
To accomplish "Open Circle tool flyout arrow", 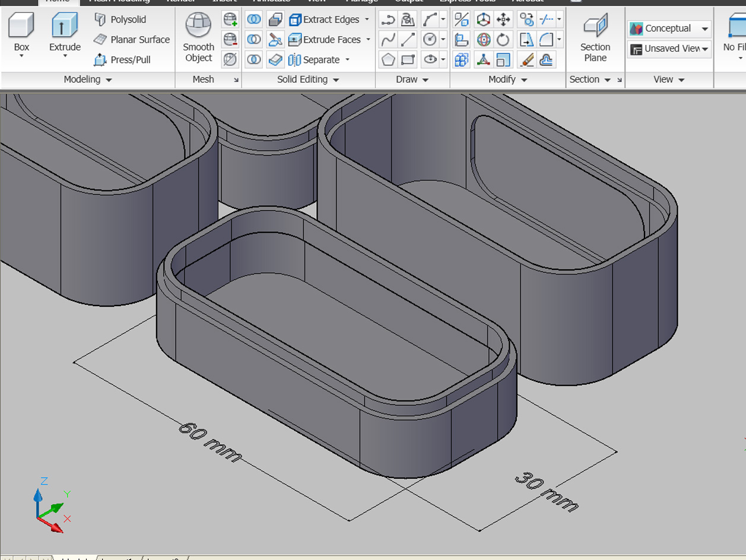I will (x=443, y=40).
